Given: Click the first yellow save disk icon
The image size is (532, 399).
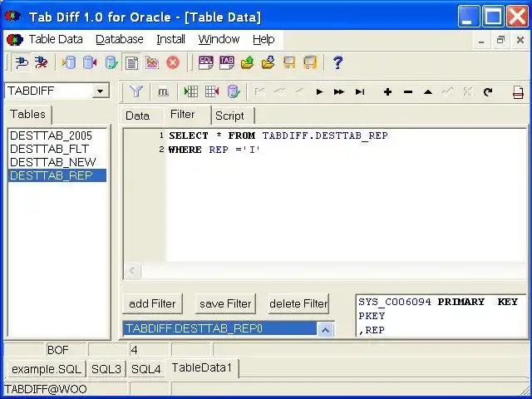Looking at the screenshot, I should [x=289, y=63].
